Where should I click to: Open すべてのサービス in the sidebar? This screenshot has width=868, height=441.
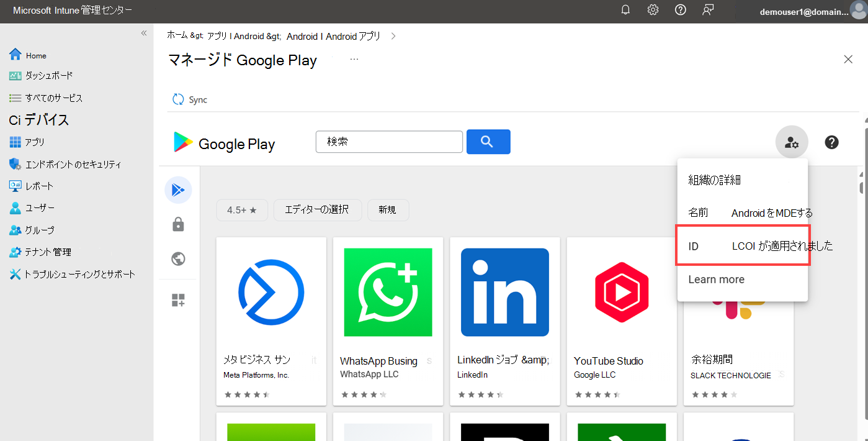click(54, 98)
